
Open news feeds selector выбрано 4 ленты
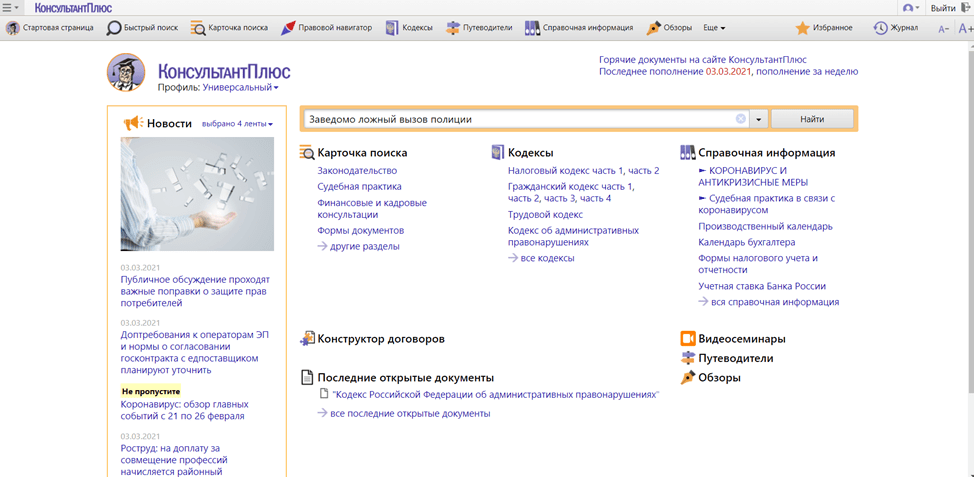[237, 124]
